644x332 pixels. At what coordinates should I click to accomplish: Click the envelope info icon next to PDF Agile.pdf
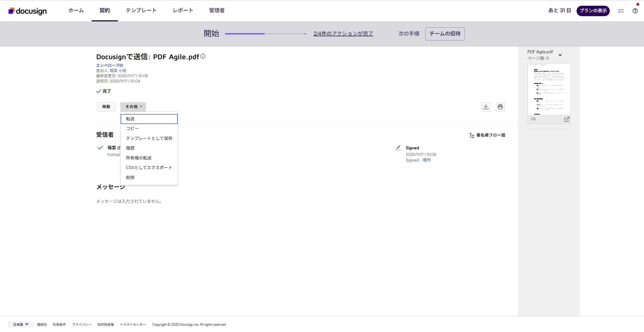tap(203, 56)
